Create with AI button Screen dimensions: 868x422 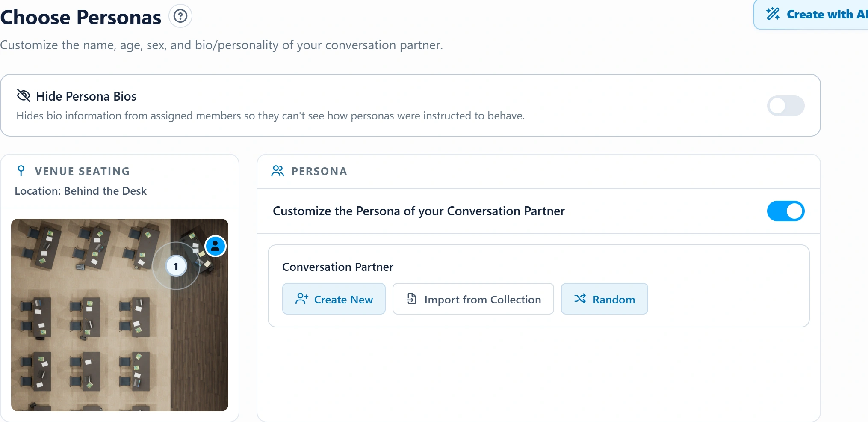[x=811, y=15]
